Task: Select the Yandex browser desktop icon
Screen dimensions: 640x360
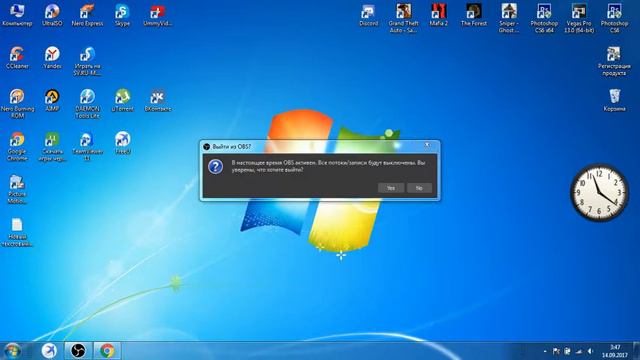Action: [x=52, y=58]
